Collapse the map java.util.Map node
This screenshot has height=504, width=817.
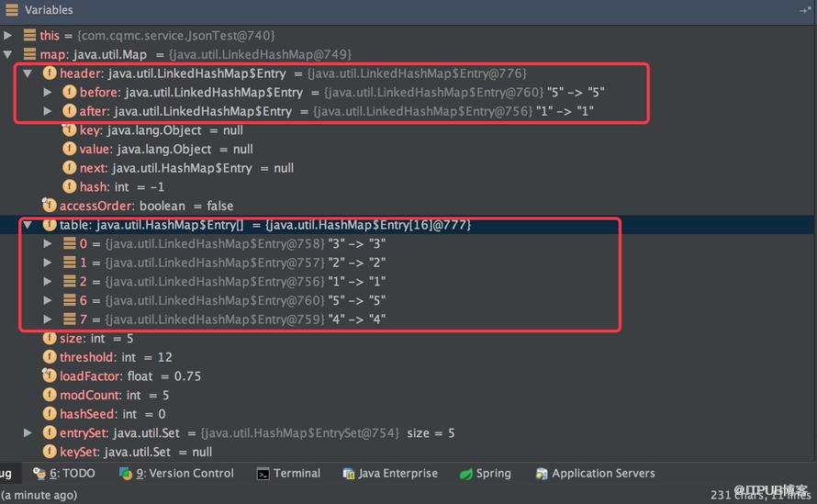click(8, 54)
